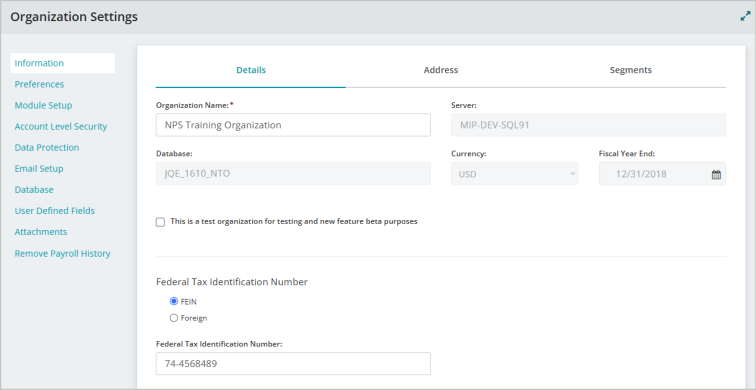The width and height of the screenshot is (756, 390).
Task: Open the Fiscal Year End calendar icon
Action: click(716, 175)
